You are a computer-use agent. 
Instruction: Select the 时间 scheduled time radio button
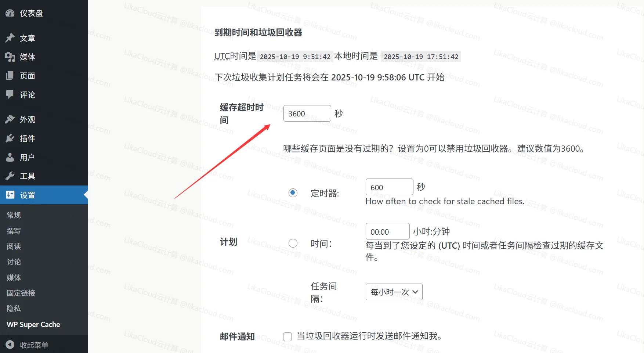293,243
